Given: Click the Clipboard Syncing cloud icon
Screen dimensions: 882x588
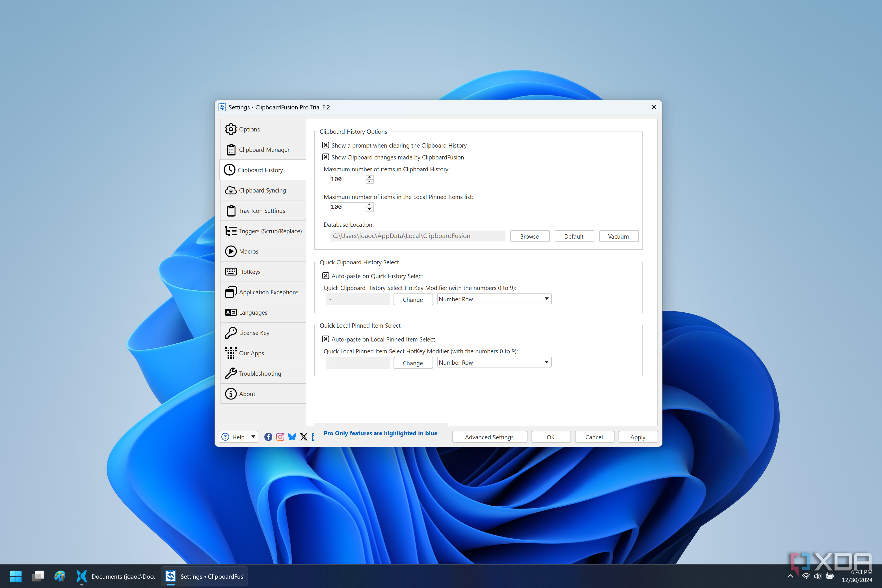Looking at the screenshot, I should [x=231, y=190].
